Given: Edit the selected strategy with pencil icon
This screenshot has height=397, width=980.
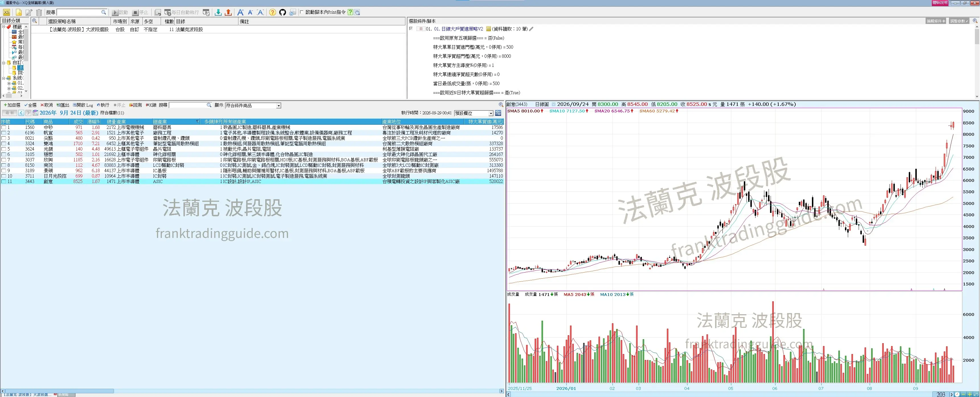Looking at the screenshot, I should click(x=29, y=12).
